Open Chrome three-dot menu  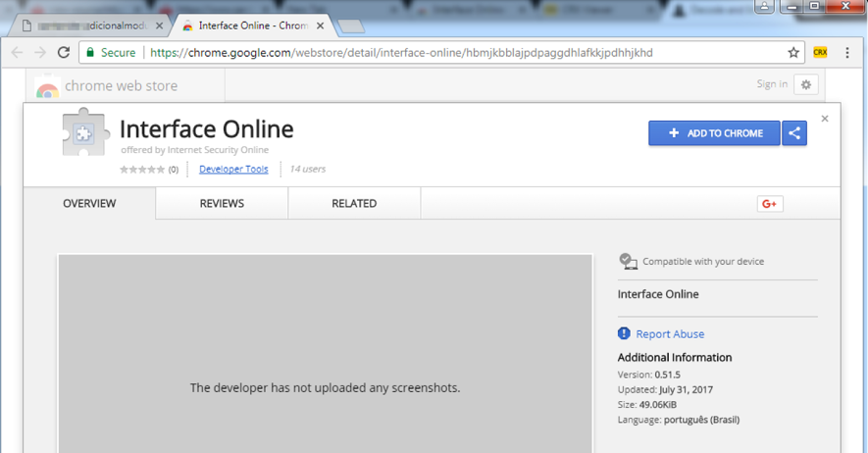pos(847,53)
